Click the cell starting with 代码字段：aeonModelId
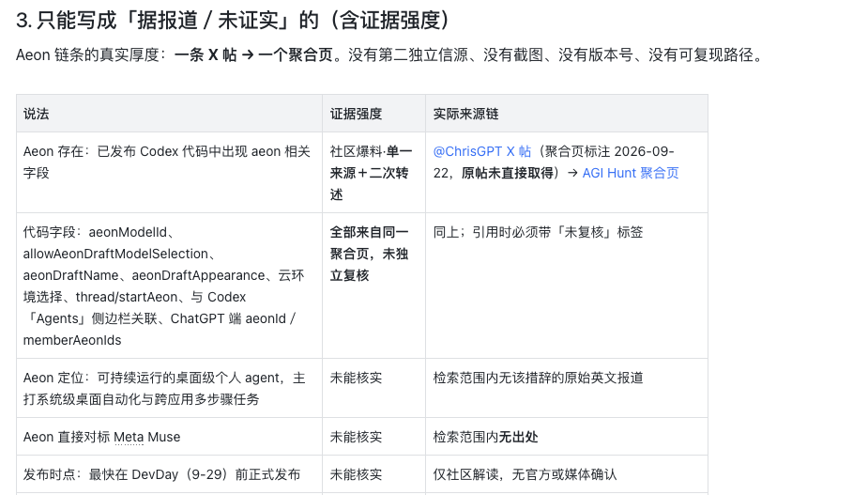Screen dimensions: 868x495 pos(170,286)
